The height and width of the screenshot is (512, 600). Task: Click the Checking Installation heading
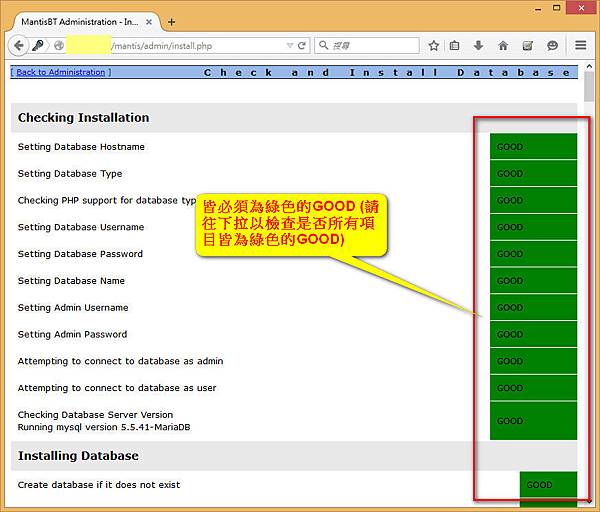tap(83, 117)
